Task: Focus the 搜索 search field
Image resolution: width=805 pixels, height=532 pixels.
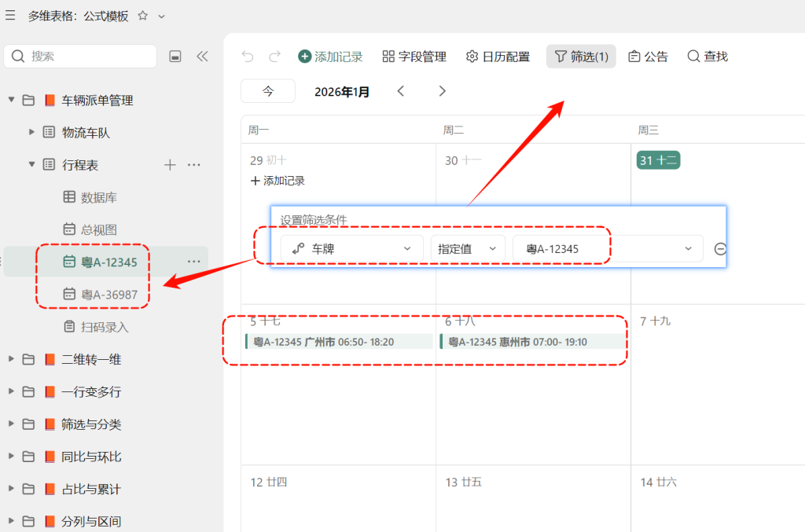Action: pos(80,56)
